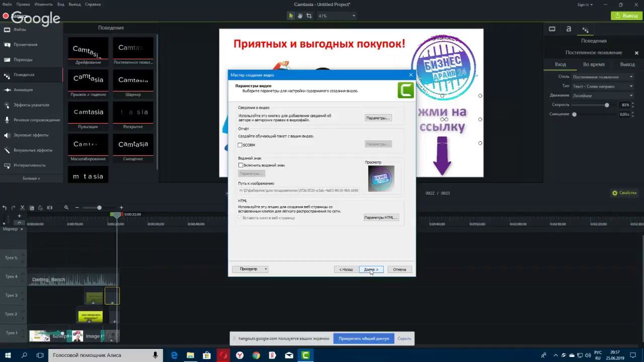Select the Darling_Ranch audio clip on Трек 4
The width and height of the screenshot is (644, 362).
click(73, 279)
